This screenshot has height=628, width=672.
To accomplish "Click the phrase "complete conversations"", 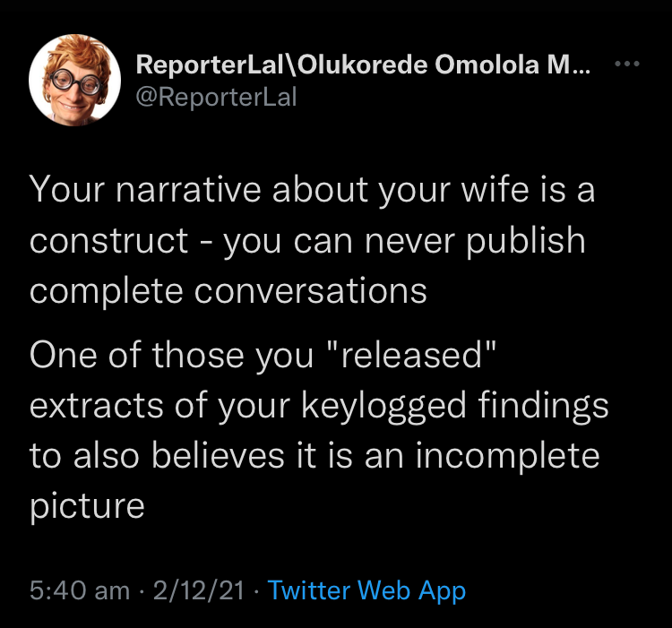I will (x=228, y=290).
